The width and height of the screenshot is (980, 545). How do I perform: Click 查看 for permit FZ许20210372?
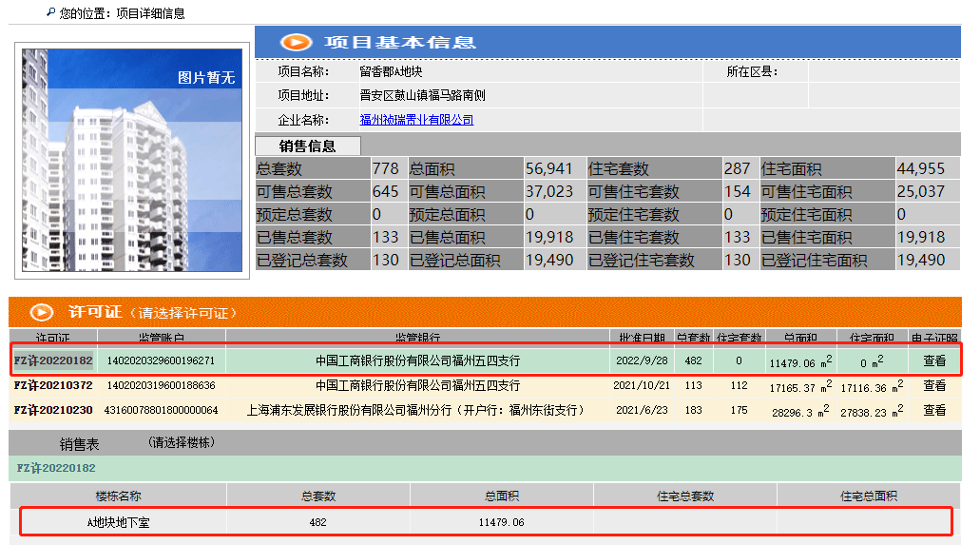[x=934, y=385]
